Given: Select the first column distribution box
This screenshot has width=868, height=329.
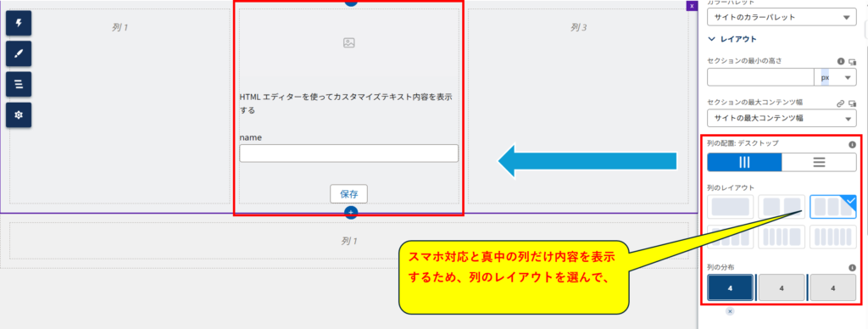Looking at the screenshot, I should pyautogui.click(x=730, y=288).
